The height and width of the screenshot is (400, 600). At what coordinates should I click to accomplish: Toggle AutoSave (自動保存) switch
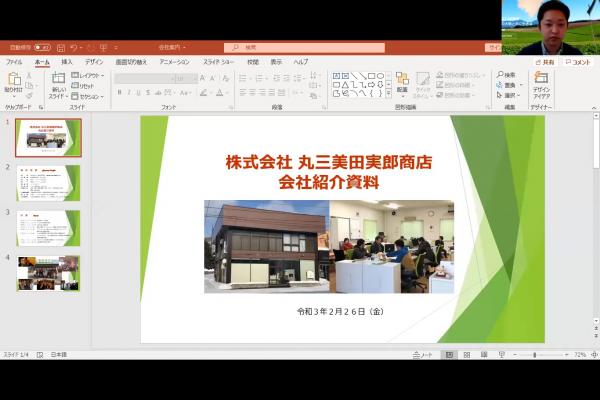pos(42,47)
